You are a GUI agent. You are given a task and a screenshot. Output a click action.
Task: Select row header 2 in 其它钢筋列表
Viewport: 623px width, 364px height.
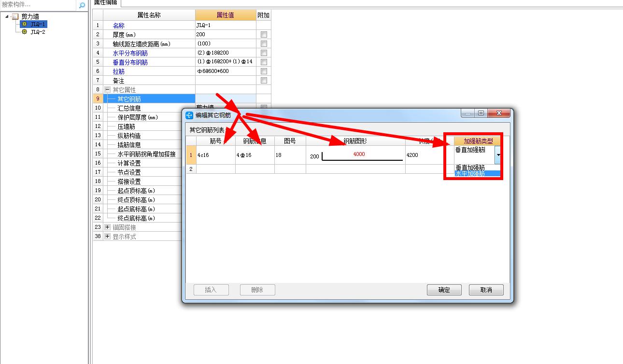click(x=191, y=169)
